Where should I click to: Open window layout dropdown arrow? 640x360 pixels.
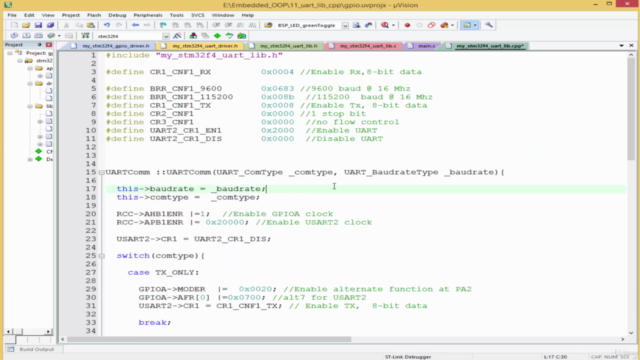click(475, 25)
